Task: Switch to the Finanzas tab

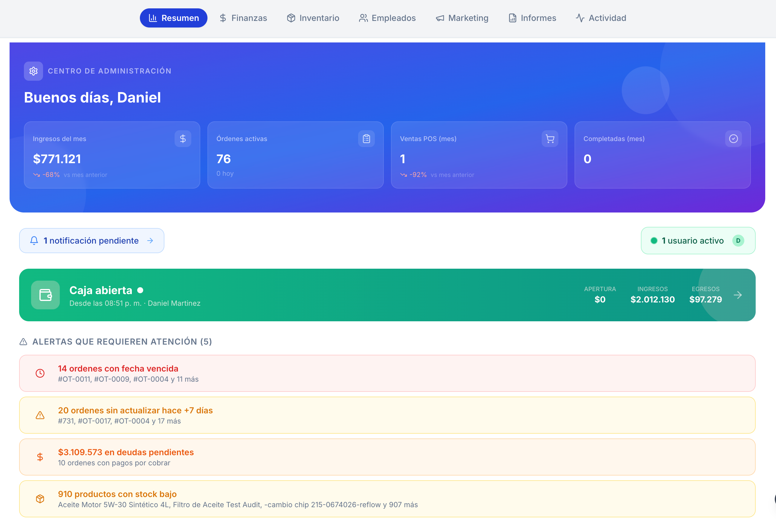Action: tap(243, 18)
